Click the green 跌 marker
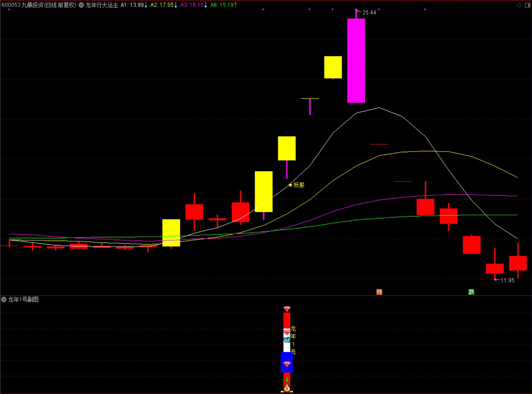 [x=471, y=292]
